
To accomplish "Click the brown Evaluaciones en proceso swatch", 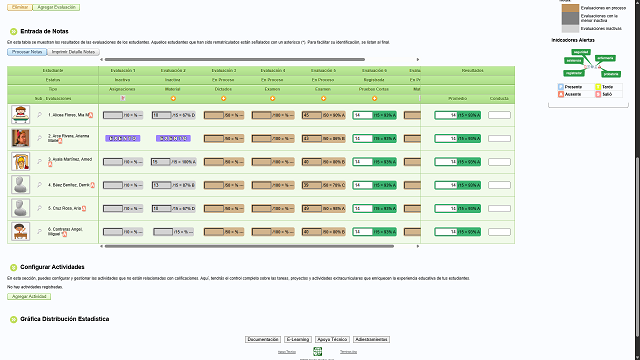I will (x=570, y=8).
